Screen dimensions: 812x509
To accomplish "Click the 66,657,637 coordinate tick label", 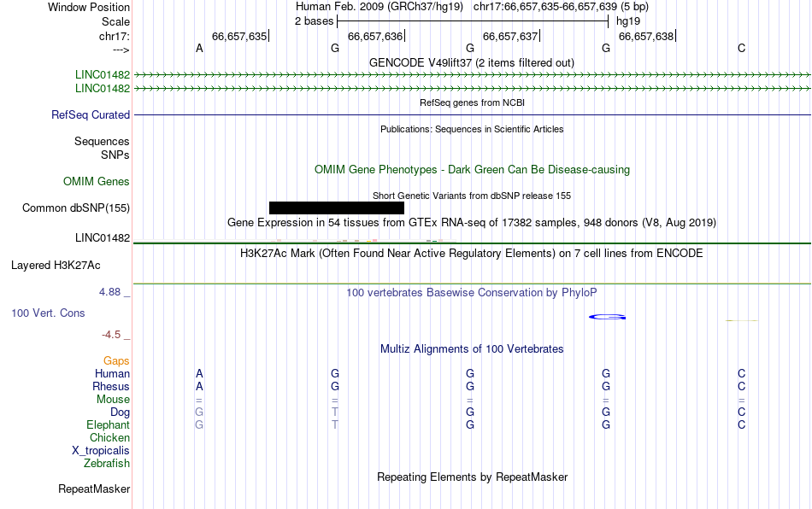I will tap(510, 36).
